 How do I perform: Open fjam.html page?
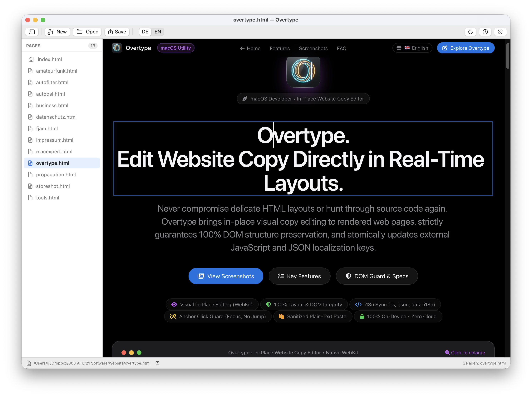62,129
